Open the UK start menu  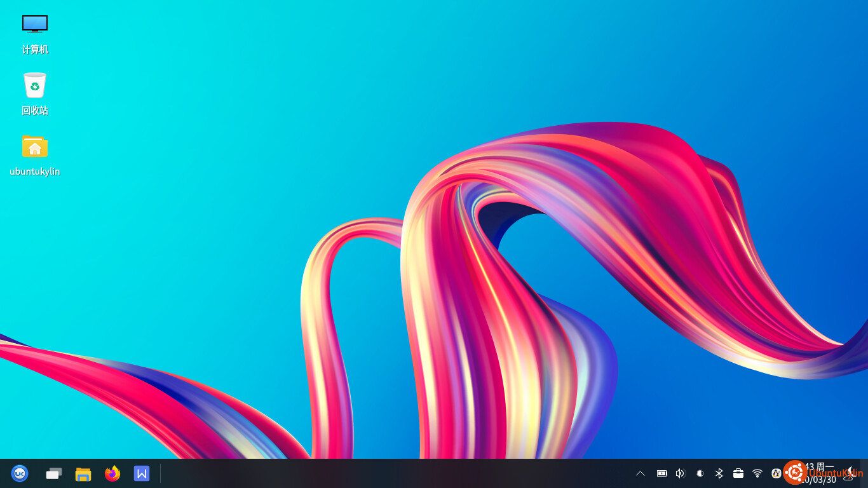click(x=20, y=473)
